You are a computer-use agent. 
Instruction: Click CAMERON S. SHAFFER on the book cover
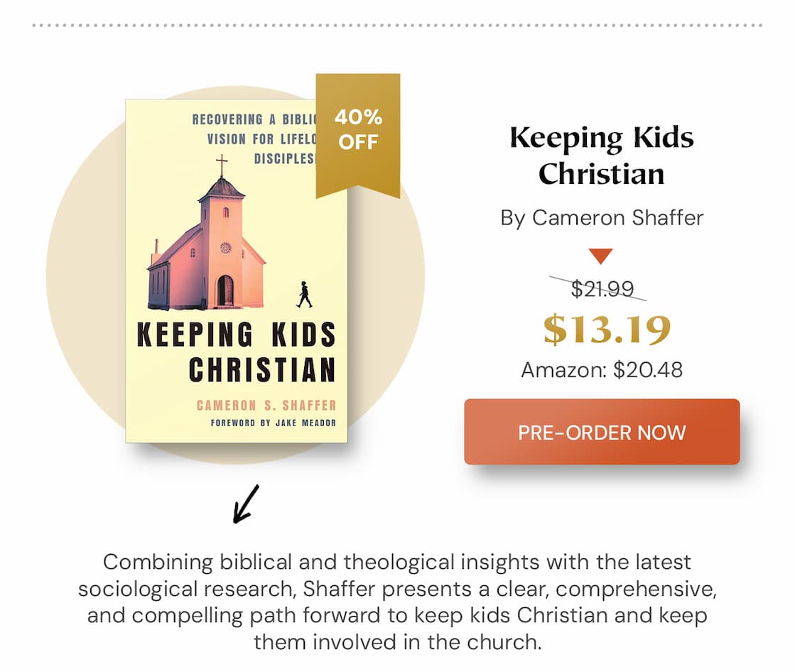coord(266,406)
